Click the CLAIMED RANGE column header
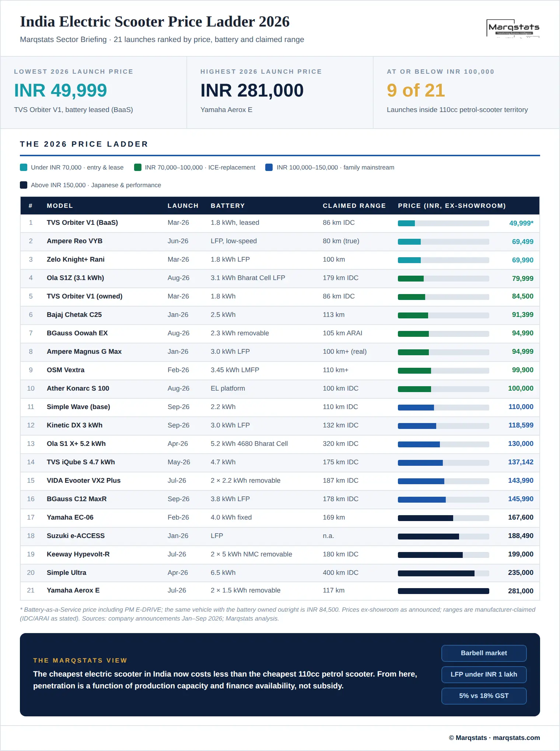 [x=354, y=206]
